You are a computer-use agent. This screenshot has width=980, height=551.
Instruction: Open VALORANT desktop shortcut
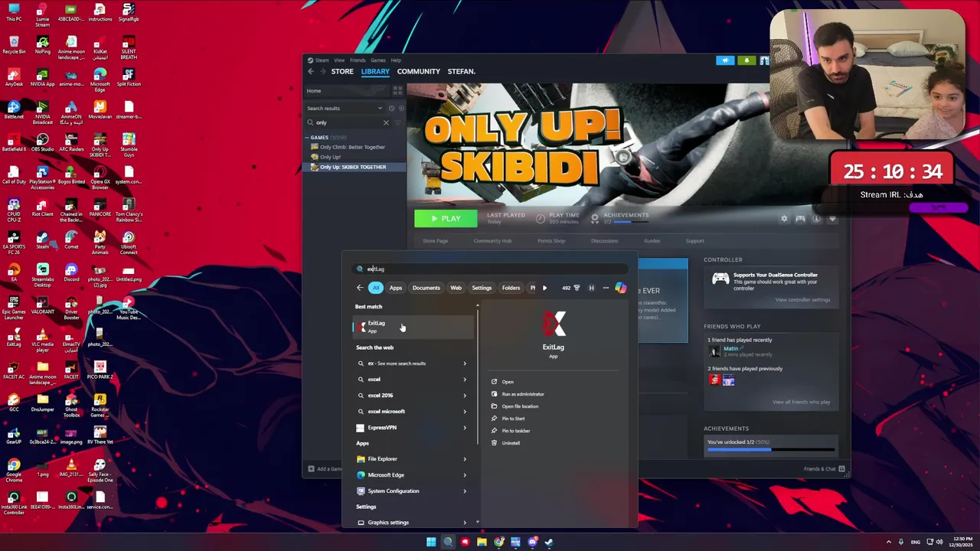pos(43,305)
